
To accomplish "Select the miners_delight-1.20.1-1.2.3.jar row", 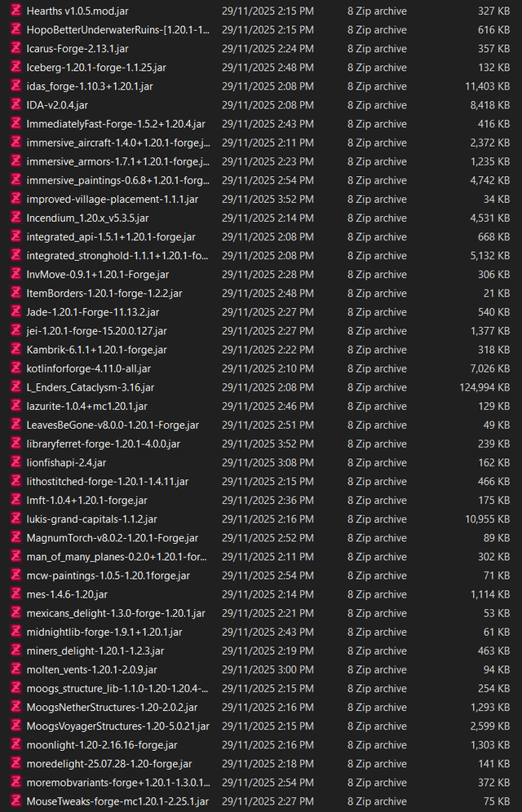I will [x=95, y=651].
